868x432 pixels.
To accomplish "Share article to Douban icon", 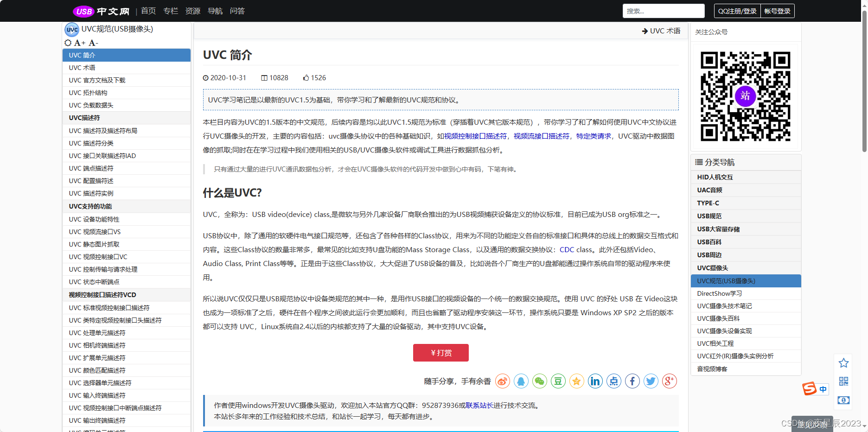I will pyautogui.click(x=558, y=381).
